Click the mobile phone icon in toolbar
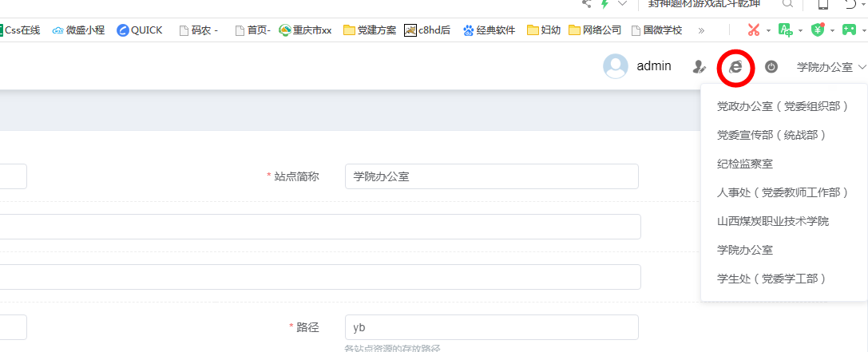The height and width of the screenshot is (352, 868). click(x=823, y=5)
